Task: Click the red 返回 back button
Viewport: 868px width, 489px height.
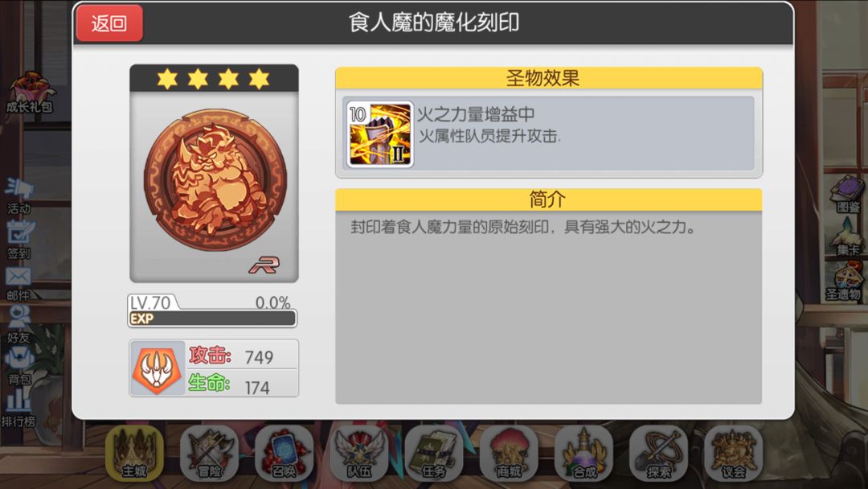Action: 109,23
